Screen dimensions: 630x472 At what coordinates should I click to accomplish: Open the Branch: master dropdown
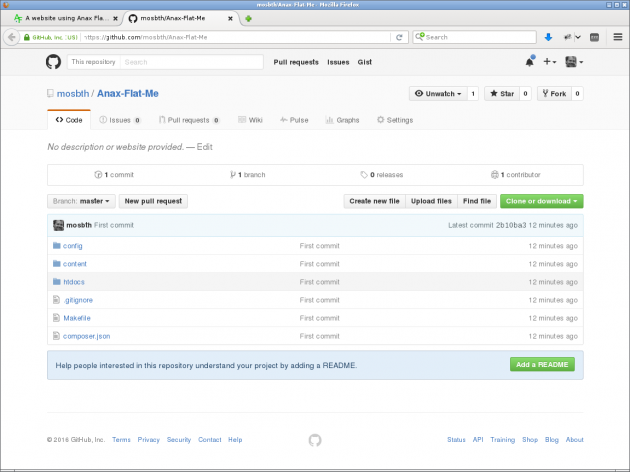(81, 201)
